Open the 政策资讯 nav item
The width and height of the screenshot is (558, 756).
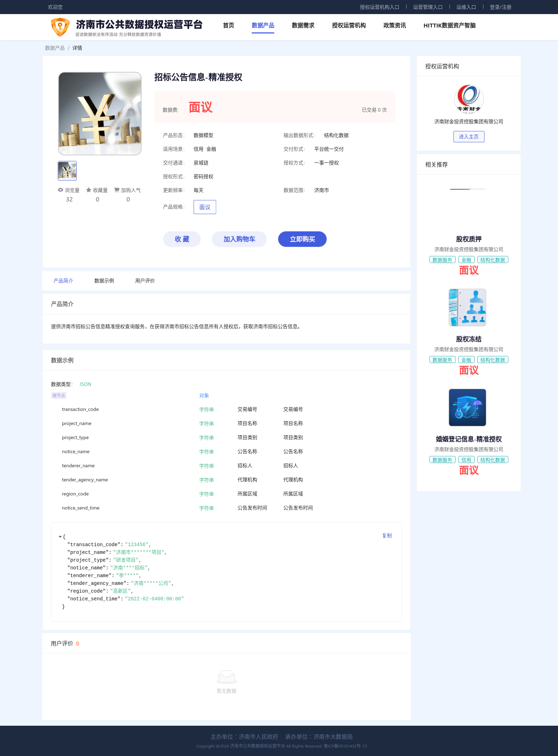click(x=395, y=25)
